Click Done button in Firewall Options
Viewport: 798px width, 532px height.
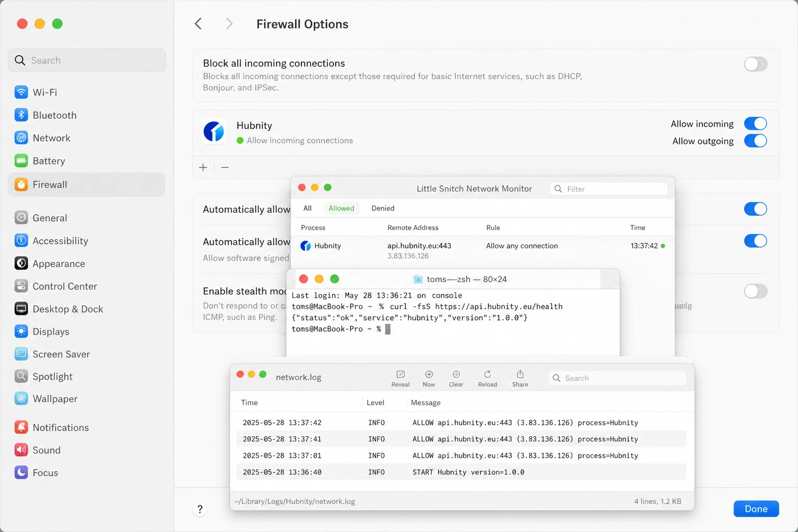pos(756,509)
